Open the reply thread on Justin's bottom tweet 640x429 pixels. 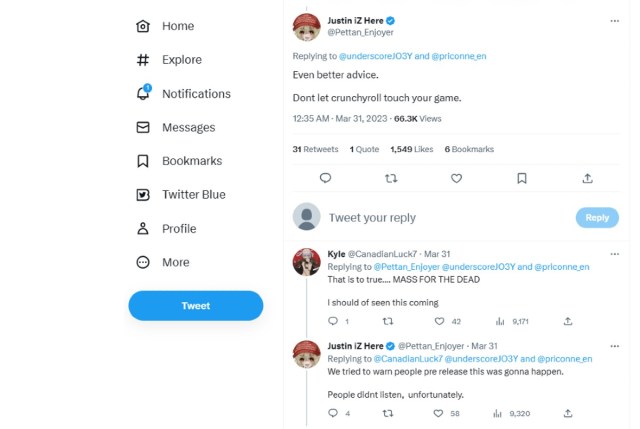(333, 412)
